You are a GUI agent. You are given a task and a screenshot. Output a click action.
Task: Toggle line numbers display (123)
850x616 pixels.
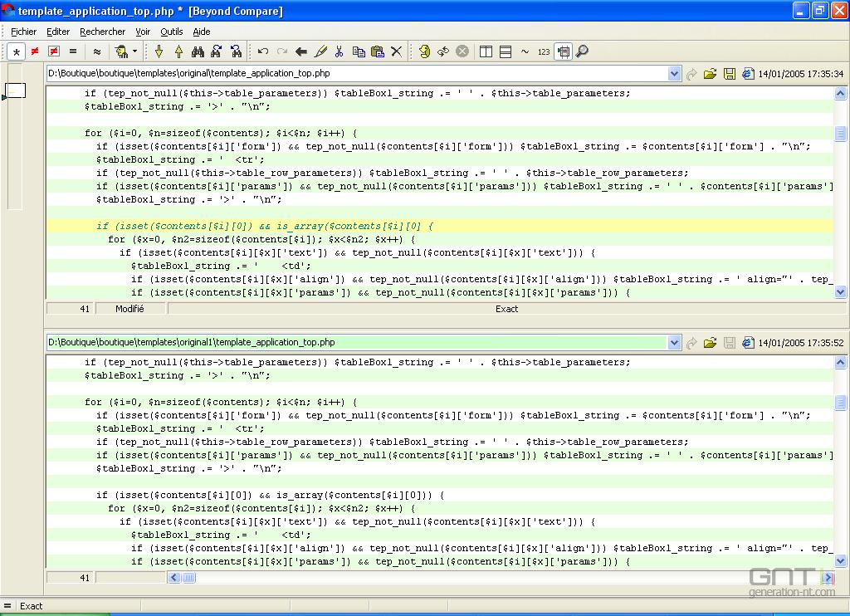tap(544, 51)
